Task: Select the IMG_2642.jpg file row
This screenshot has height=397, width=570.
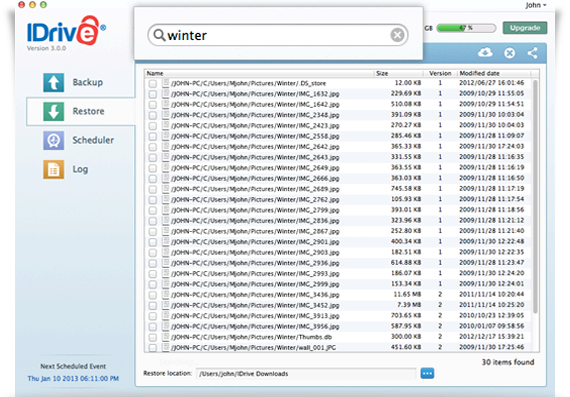Action: (338, 147)
